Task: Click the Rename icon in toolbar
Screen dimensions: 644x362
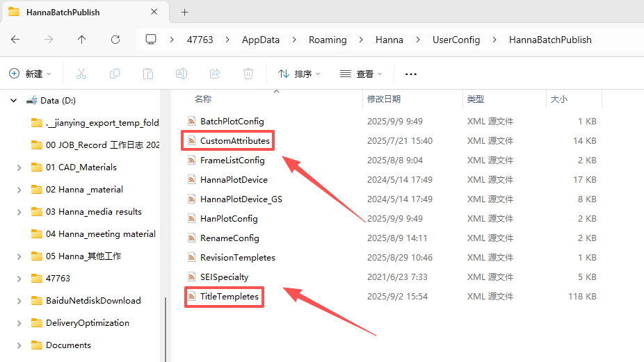Action: (181, 74)
